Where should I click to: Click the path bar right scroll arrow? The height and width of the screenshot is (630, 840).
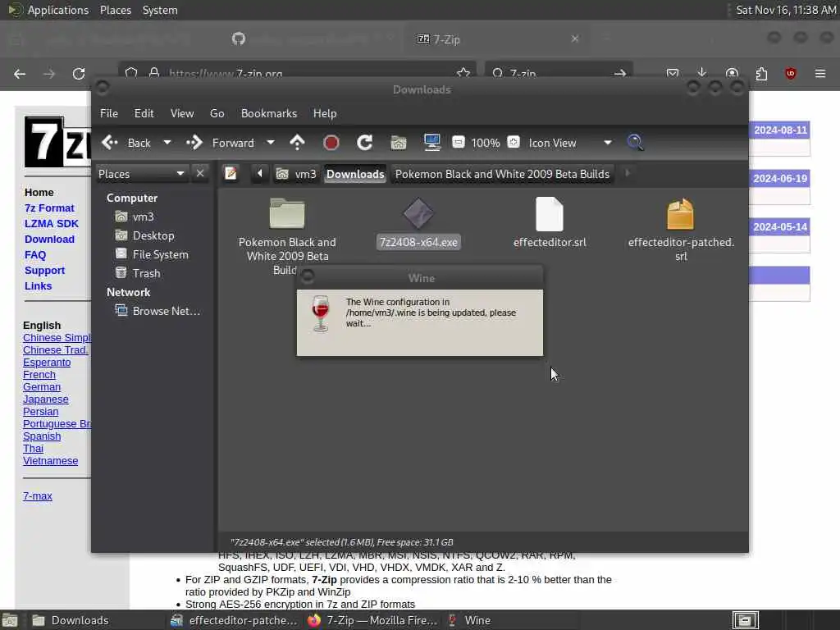click(628, 174)
